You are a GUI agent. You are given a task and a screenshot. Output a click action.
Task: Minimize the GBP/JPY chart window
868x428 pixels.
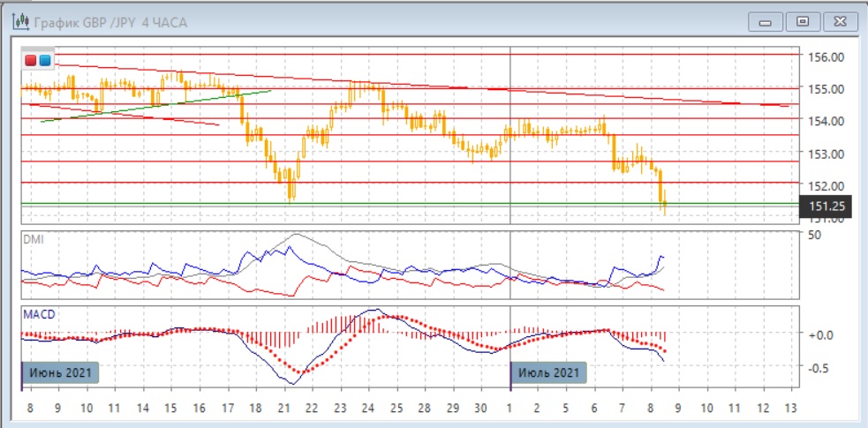[x=765, y=21]
